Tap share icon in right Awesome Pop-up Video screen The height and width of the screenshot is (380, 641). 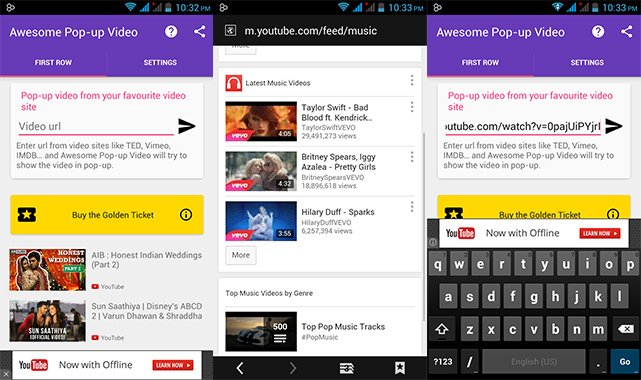[x=626, y=31]
